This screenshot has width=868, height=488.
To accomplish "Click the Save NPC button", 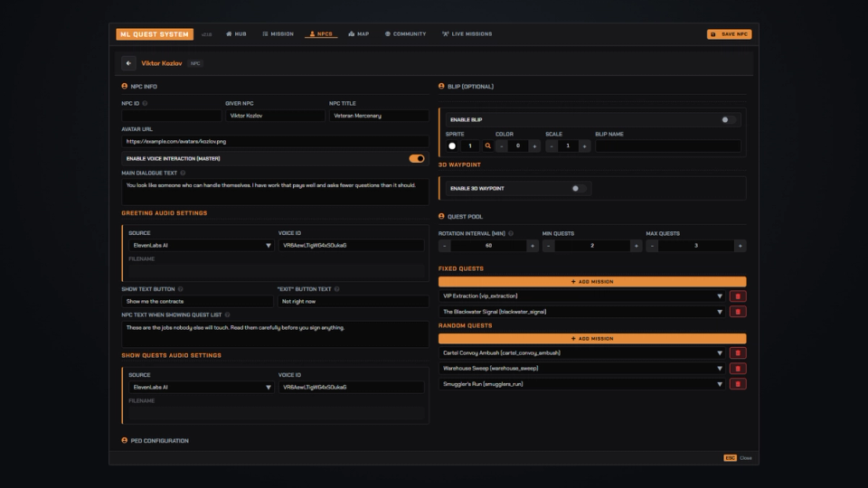I will 729,34.
